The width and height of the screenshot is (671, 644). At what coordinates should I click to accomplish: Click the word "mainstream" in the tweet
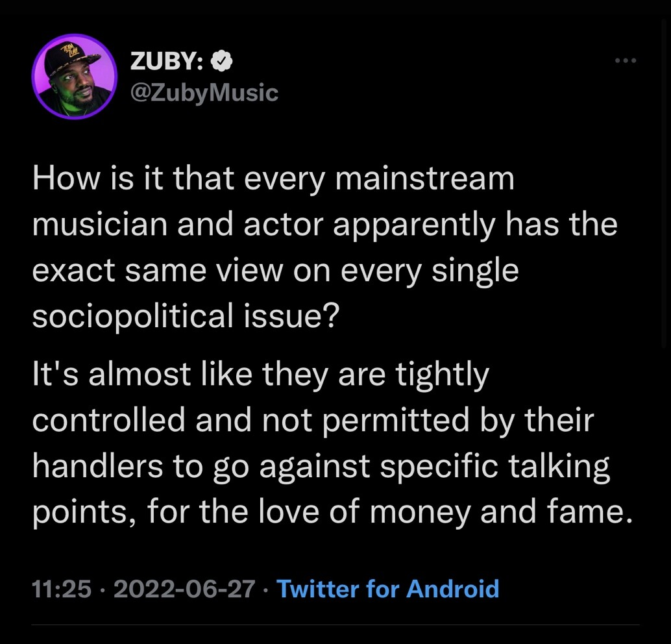[x=424, y=179]
